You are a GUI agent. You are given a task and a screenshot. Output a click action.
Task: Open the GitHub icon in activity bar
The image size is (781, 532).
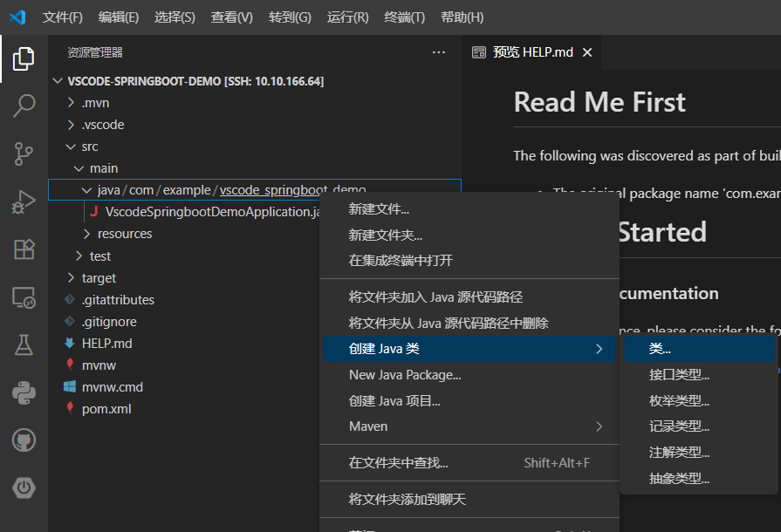[x=24, y=440]
